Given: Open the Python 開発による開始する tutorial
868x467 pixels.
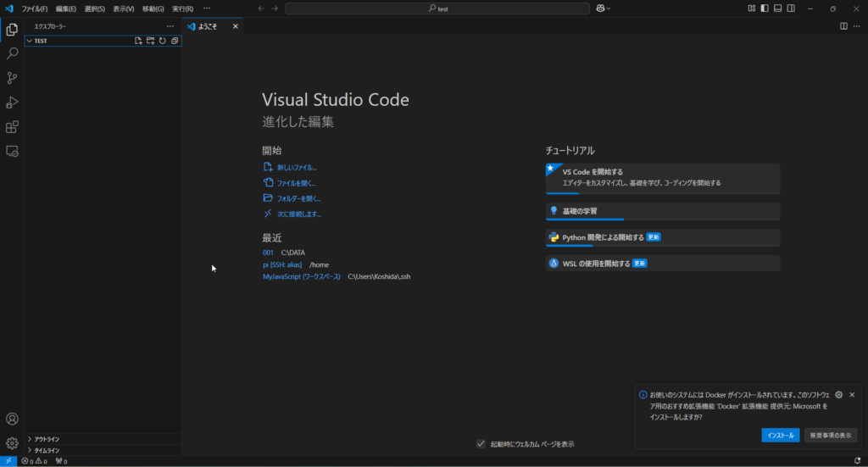Looking at the screenshot, I should [x=663, y=237].
